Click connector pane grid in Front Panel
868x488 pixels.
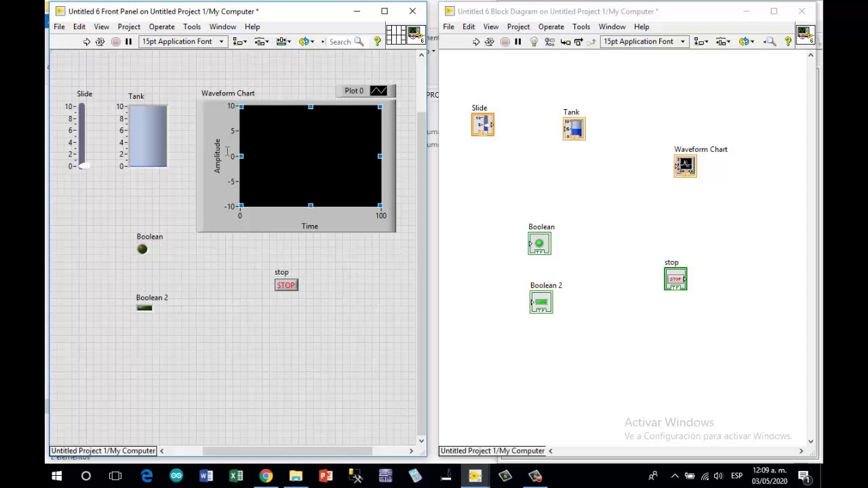tap(395, 35)
